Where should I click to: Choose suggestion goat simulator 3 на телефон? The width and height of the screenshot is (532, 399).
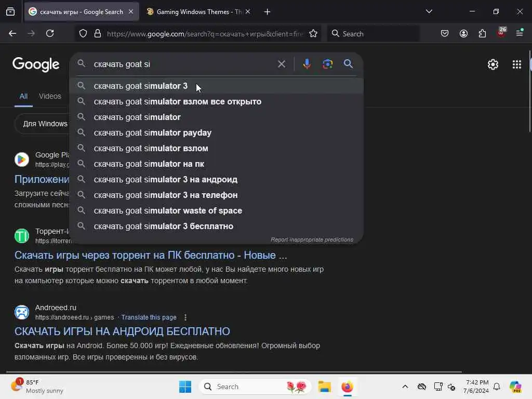216,195
